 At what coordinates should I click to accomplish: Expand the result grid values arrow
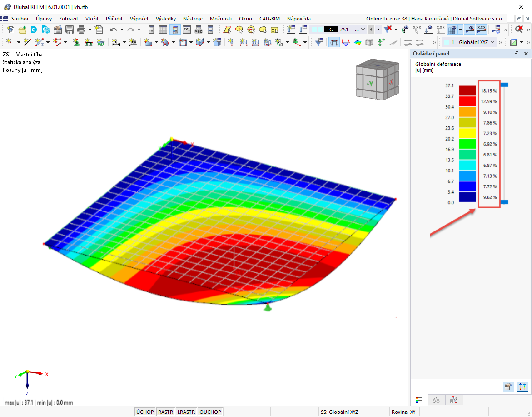(x=460, y=30)
